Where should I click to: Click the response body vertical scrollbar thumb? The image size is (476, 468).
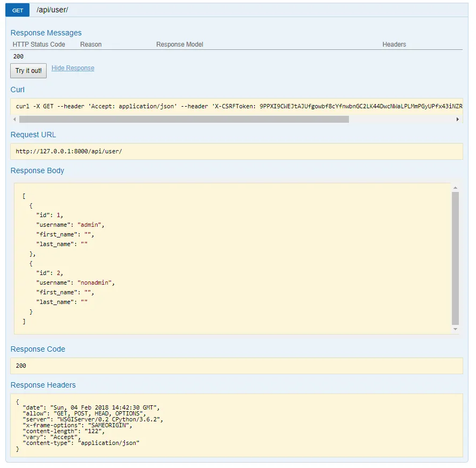455,258
